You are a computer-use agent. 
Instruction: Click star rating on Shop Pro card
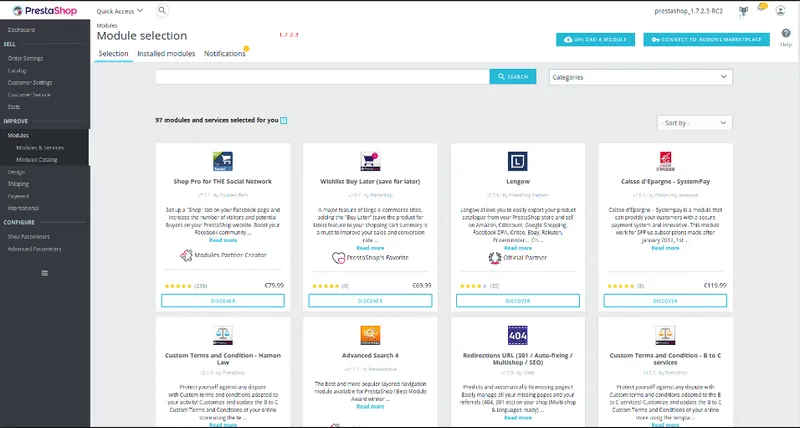178,286
